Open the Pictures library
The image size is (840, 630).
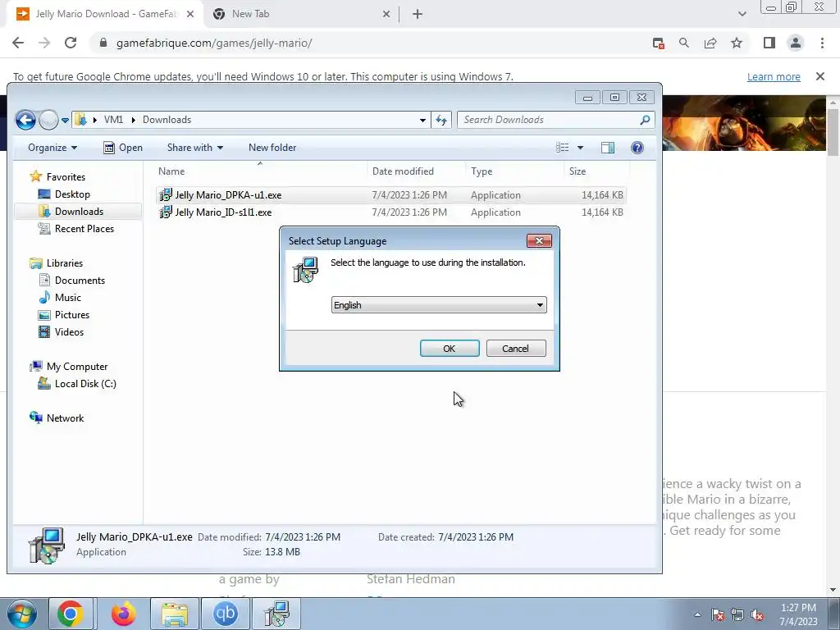[64, 314]
